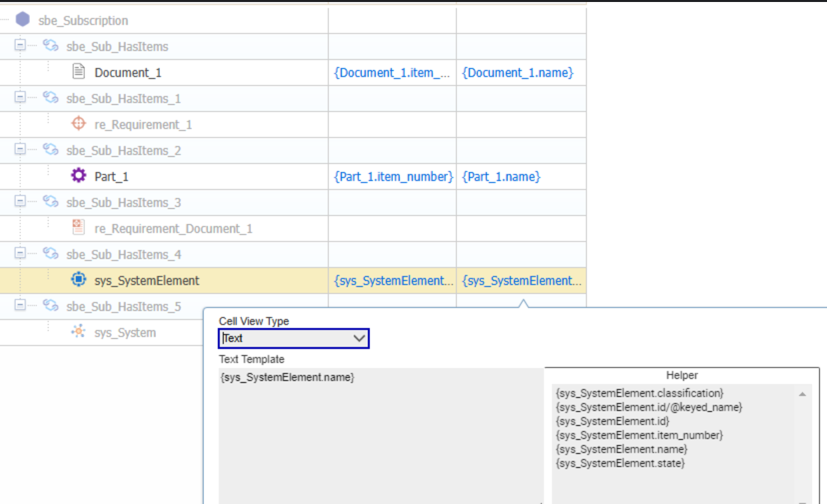Image resolution: width=827 pixels, height=504 pixels.
Task: Collapse the sbe_Sub_HasItems_4 tree node
Action: click(x=21, y=254)
